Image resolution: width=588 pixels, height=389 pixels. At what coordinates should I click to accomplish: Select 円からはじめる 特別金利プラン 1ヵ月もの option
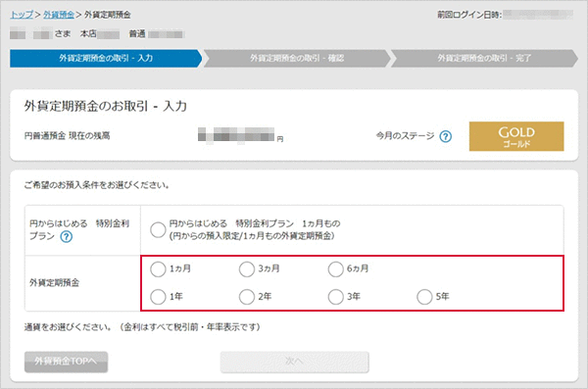coord(158,229)
